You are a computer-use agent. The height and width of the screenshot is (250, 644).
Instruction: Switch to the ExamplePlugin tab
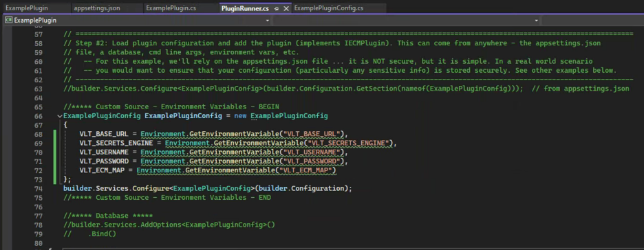(27, 8)
